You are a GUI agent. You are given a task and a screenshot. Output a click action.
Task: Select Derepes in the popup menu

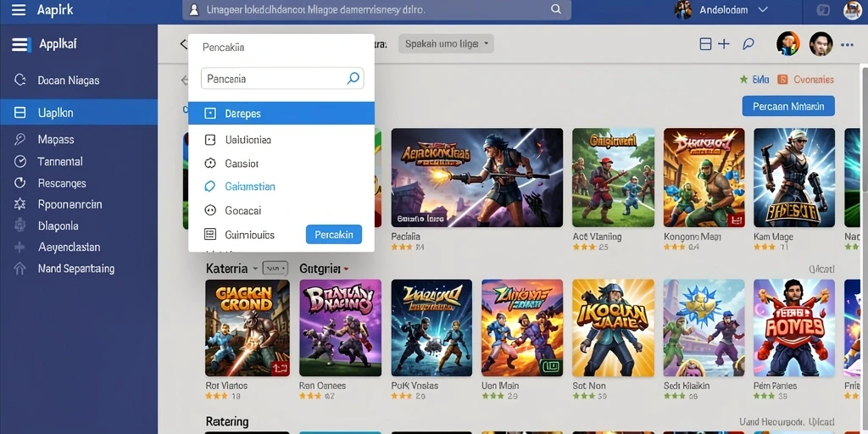click(x=281, y=114)
